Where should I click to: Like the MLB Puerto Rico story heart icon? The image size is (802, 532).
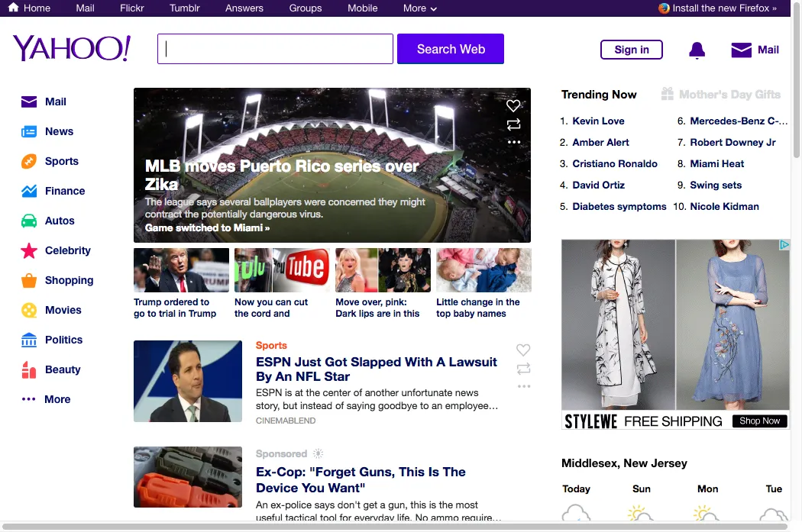tap(513, 106)
